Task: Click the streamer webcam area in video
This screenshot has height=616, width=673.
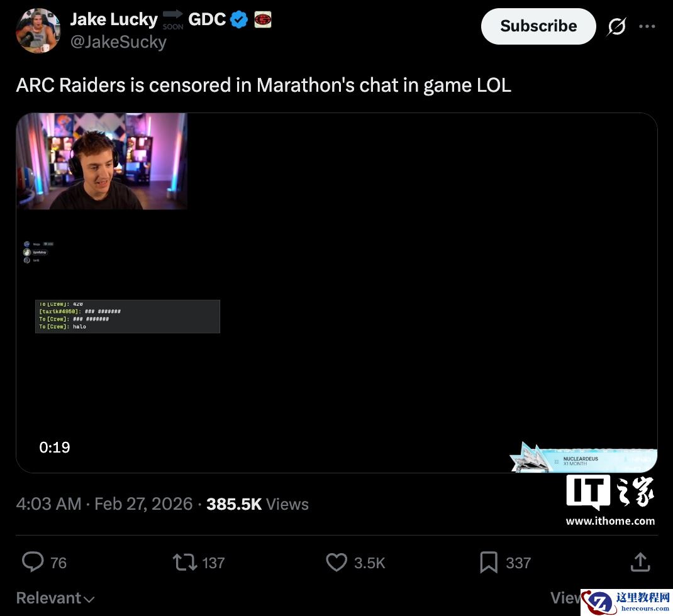Action: [101, 162]
